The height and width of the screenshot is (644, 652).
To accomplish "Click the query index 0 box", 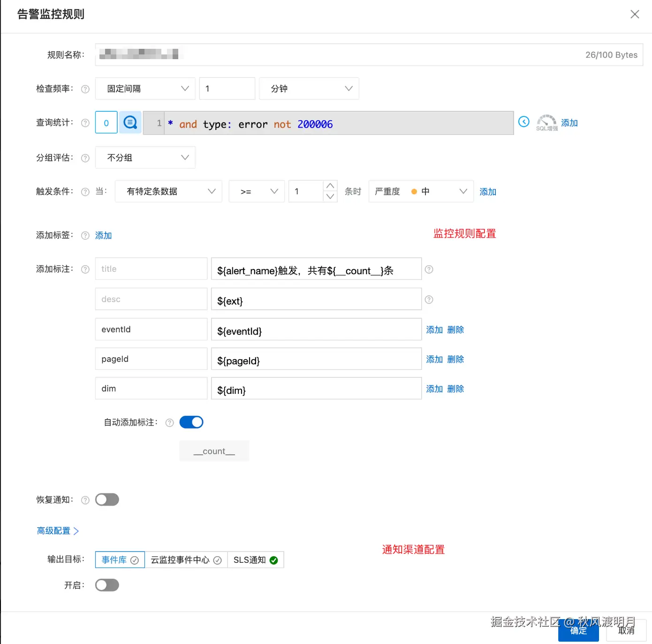I will 106,123.
